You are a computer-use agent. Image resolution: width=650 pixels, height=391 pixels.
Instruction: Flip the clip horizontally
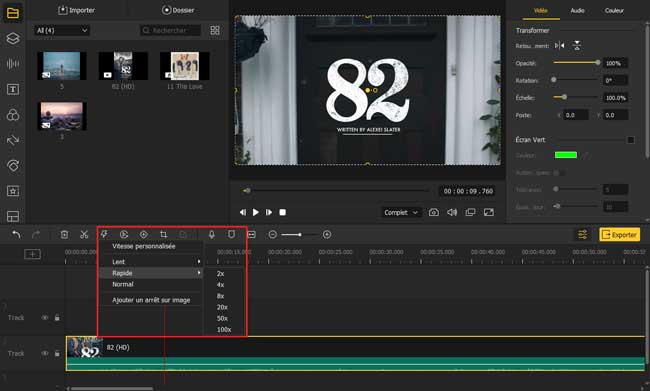pos(560,46)
